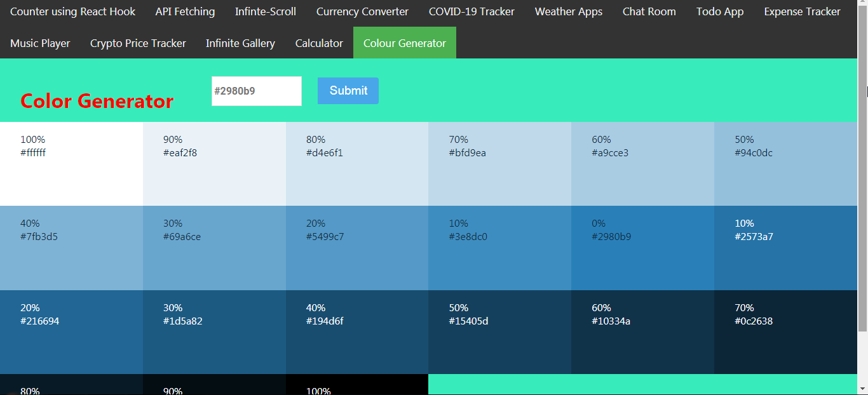Choose the #0c2638 color swatch
Image resolution: width=868 pixels, height=395 pixels.
coord(785,332)
